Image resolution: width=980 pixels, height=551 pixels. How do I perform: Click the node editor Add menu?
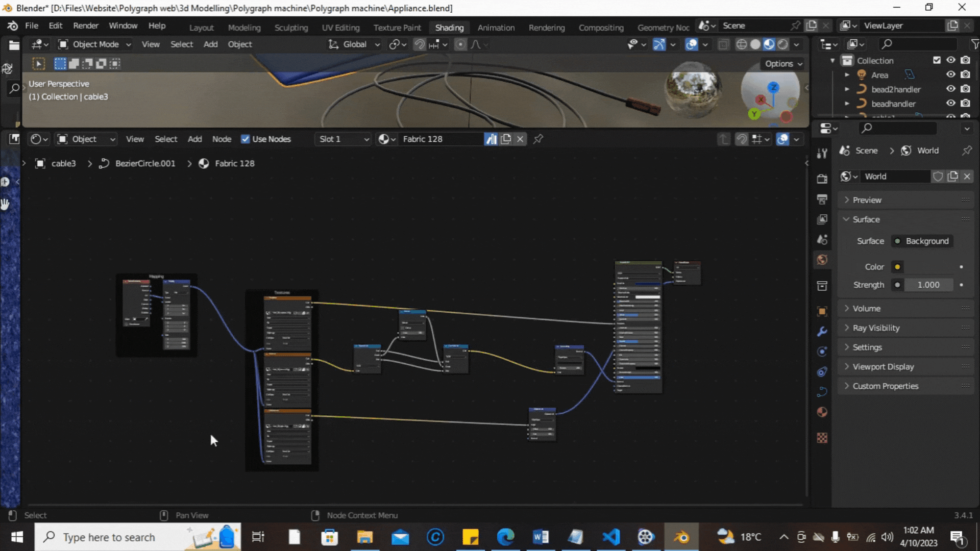(194, 139)
